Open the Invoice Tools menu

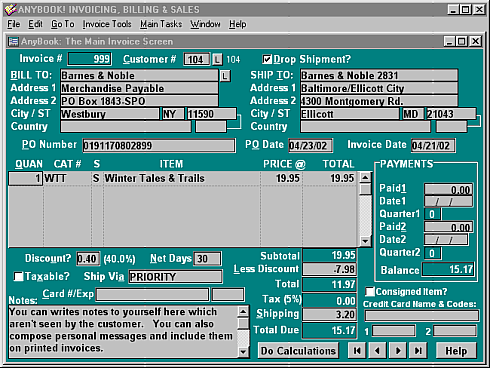point(107,24)
